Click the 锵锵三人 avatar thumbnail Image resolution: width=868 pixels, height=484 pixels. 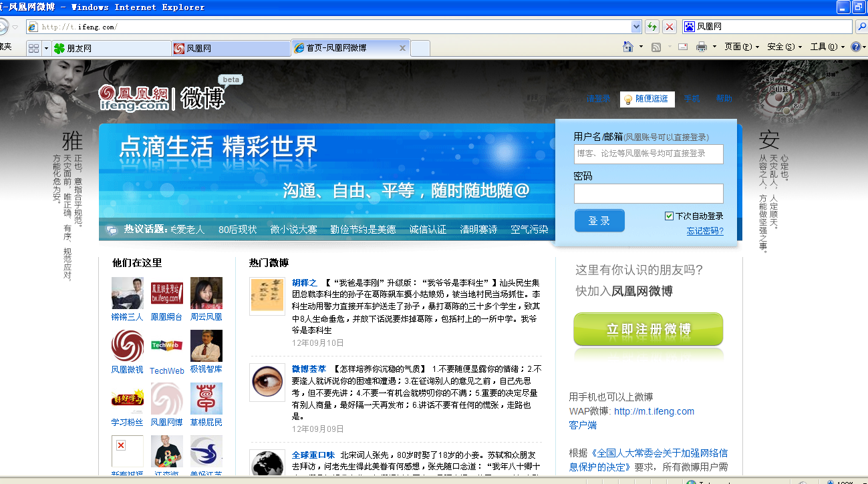click(x=127, y=293)
